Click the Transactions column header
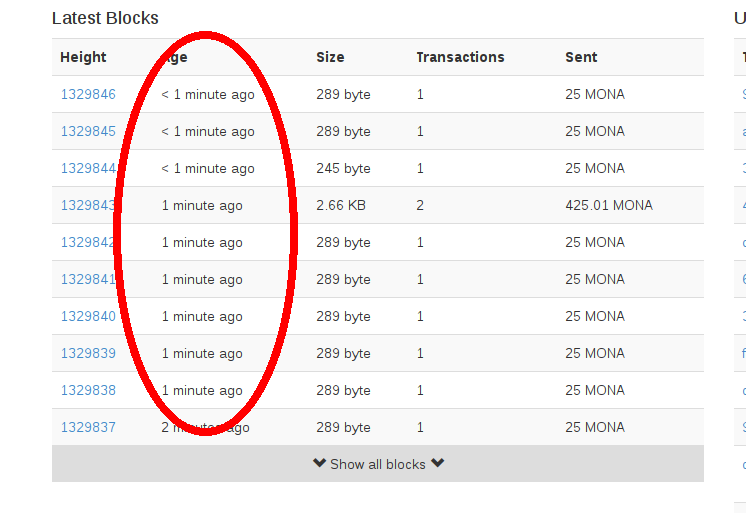Screen dimensions: 746x513 pyautogui.click(x=460, y=57)
